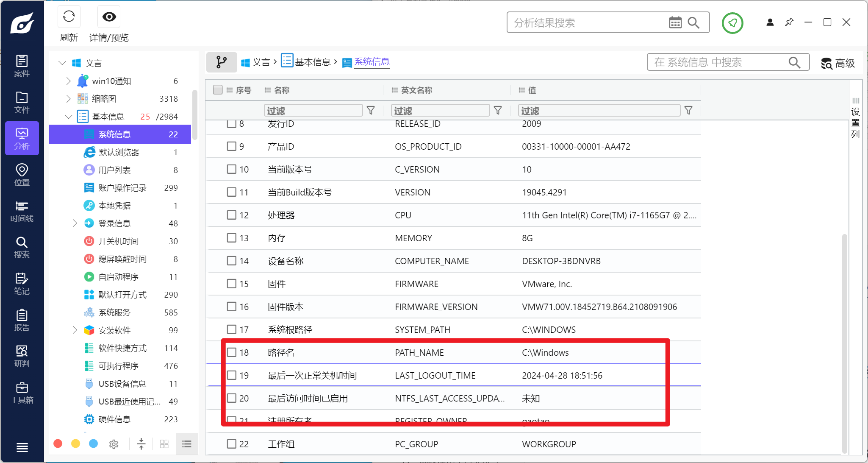
Task: Click the Report (报告) sidebar icon
Action: (x=22, y=320)
